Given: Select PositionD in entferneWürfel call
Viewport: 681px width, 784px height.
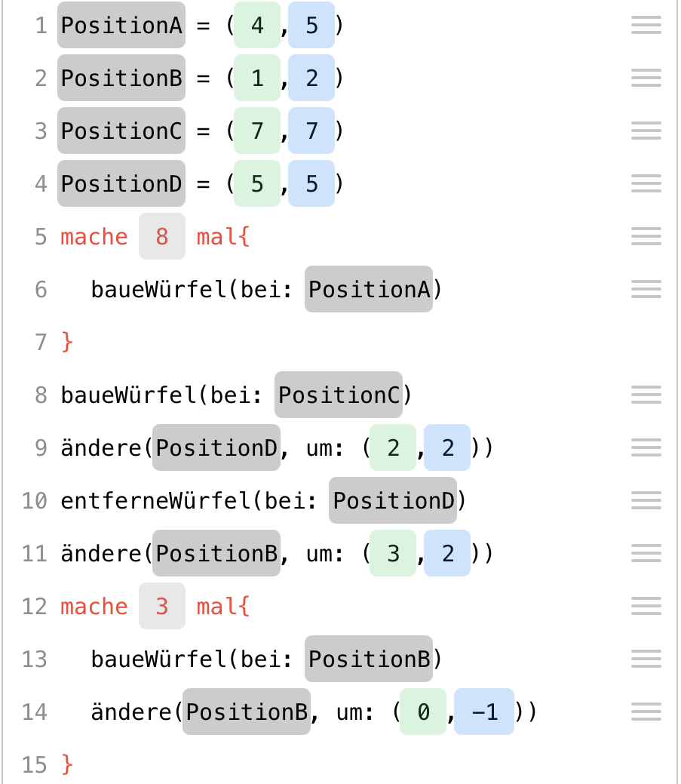Looking at the screenshot, I should pyautogui.click(x=393, y=500).
